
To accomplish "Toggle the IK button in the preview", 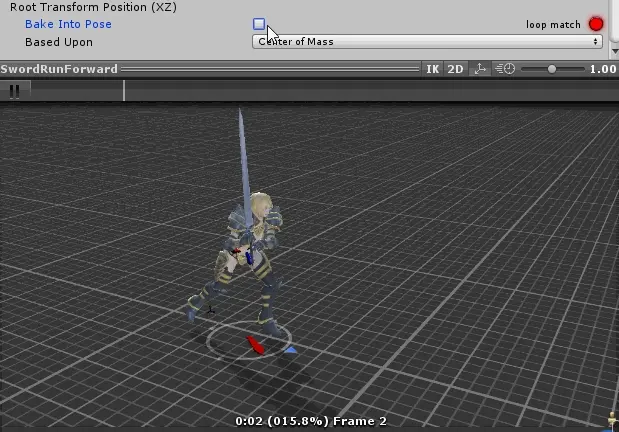I will click(432, 69).
